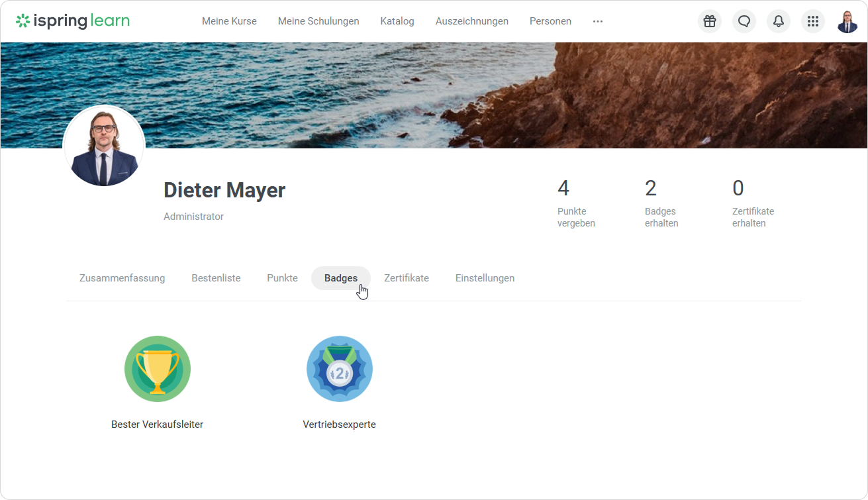The image size is (868, 500).
Task: Click Dieter Mayer's large profile photo
Action: click(104, 146)
